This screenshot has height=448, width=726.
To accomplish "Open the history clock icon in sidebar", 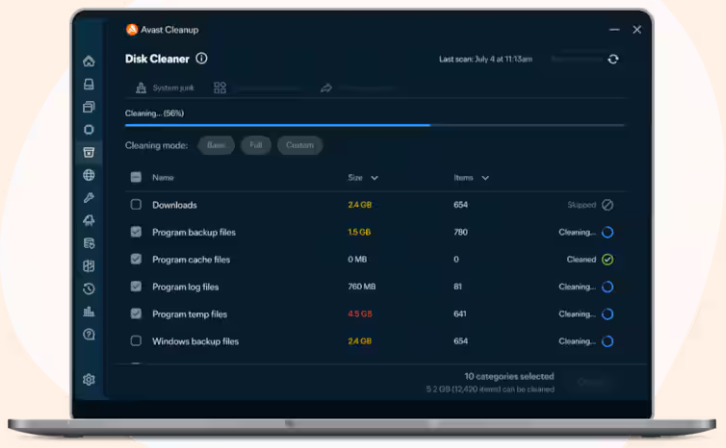I will (89, 289).
